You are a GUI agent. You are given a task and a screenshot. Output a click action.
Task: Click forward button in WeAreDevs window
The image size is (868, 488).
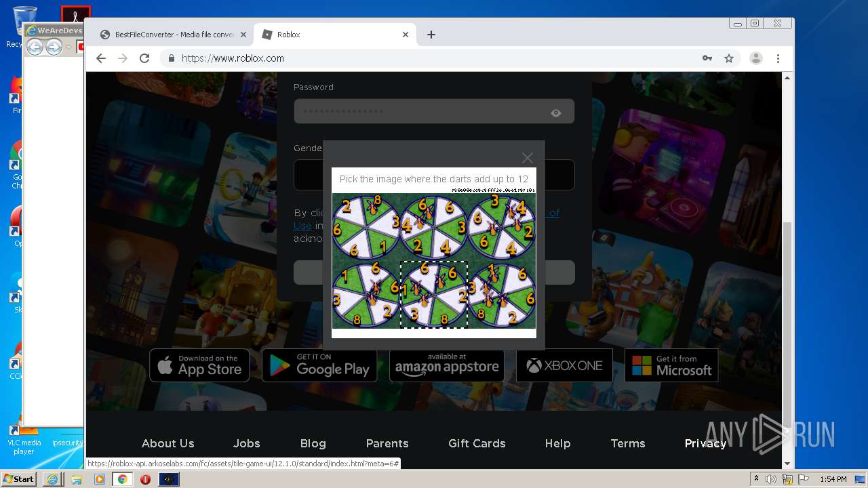54,47
